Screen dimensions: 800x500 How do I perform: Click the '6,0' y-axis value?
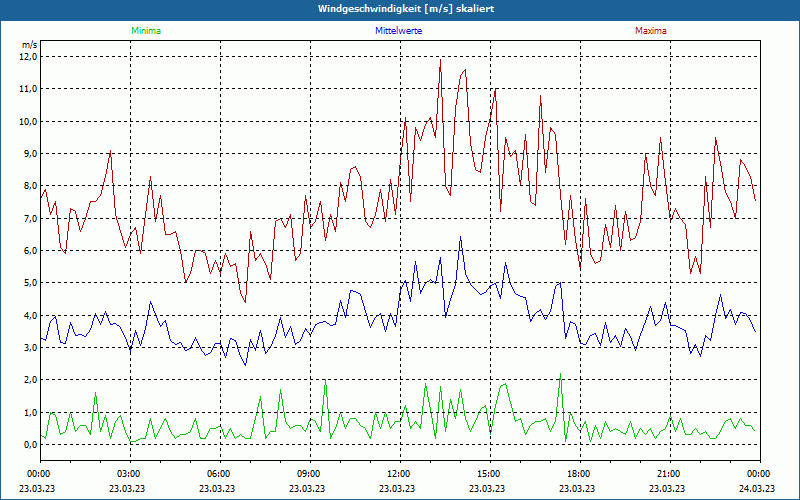[x=31, y=251]
